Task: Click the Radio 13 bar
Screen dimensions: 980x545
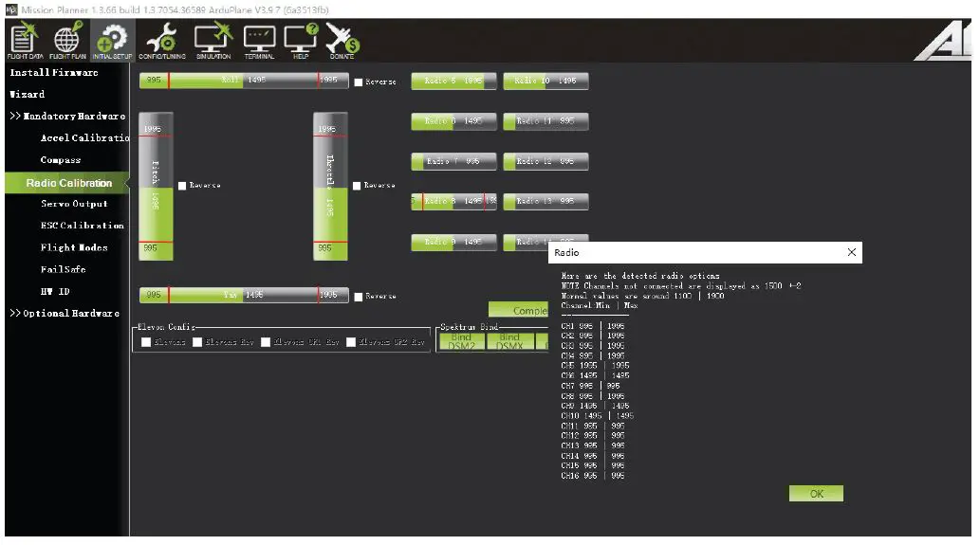Action: [x=545, y=201]
